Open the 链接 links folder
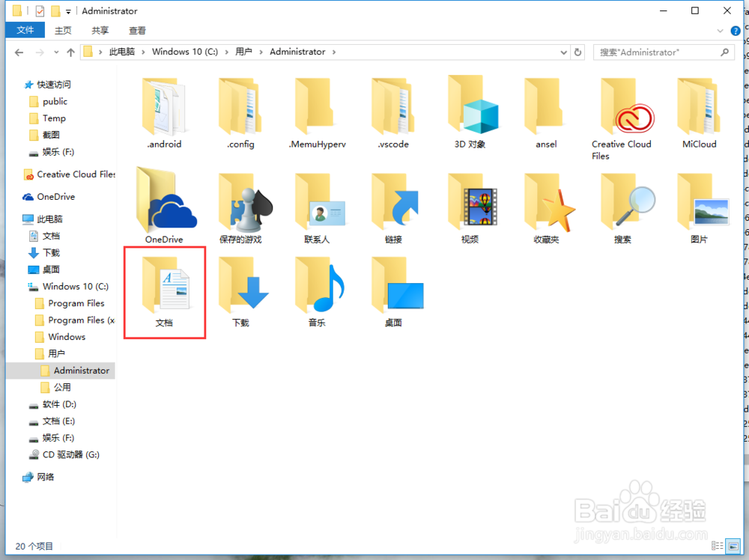 [x=394, y=209]
